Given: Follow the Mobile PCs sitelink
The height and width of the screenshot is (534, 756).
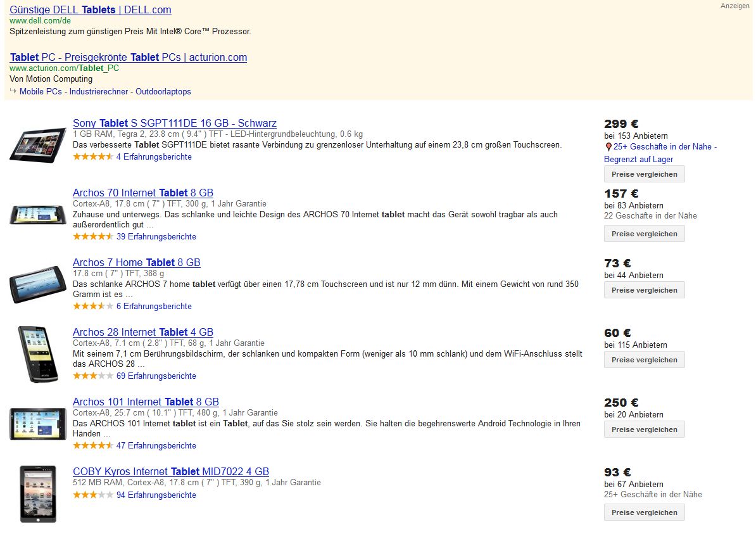Looking at the screenshot, I should click(41, 92).
